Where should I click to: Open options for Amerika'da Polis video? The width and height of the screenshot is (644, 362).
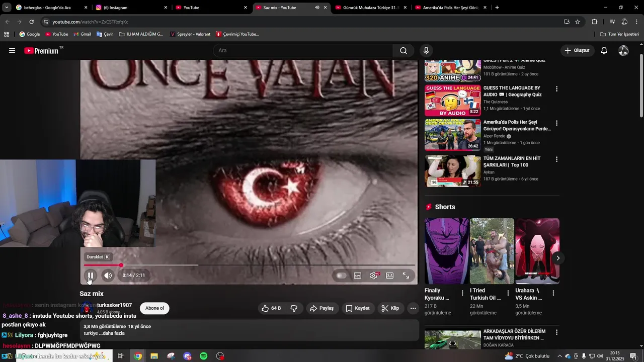556,123
